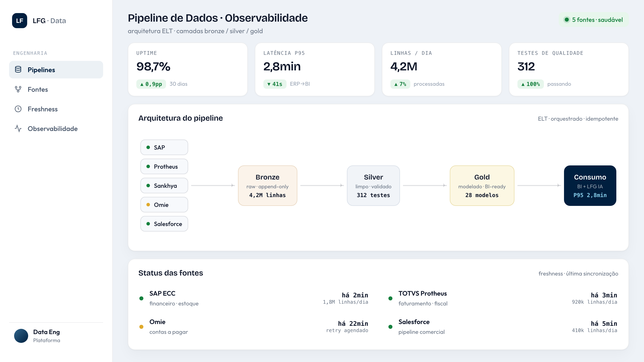
Task: Click the Bronze layer box
Action: pyautogui.click(x=268, y=186)
